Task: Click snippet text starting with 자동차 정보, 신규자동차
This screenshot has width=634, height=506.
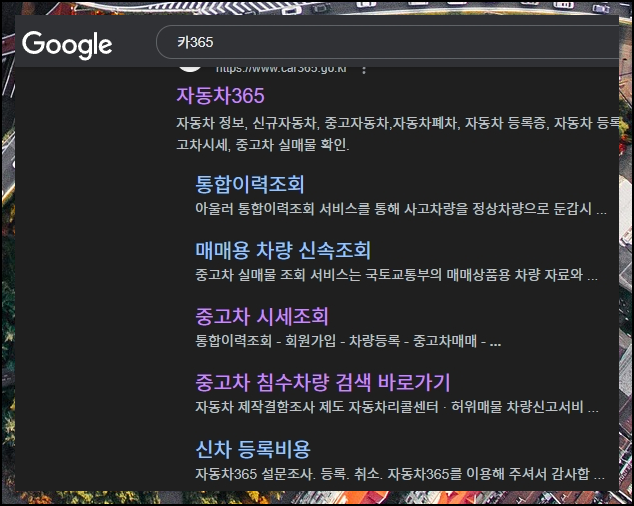Action: point(397,123)
